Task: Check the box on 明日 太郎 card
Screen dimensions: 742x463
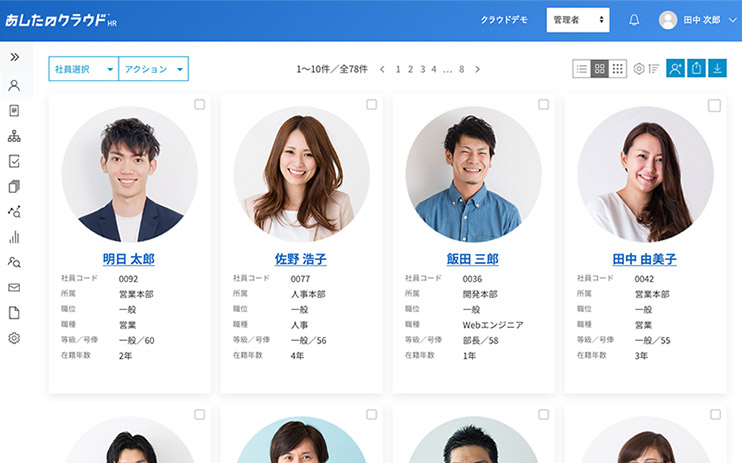Action: pos(200,104)
